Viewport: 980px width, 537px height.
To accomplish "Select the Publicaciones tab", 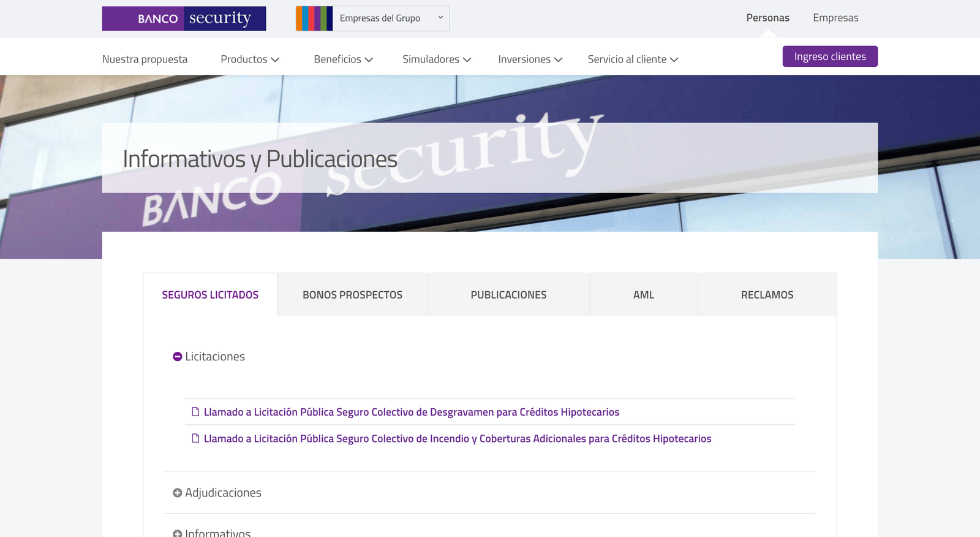I will (x=508, y=295).
